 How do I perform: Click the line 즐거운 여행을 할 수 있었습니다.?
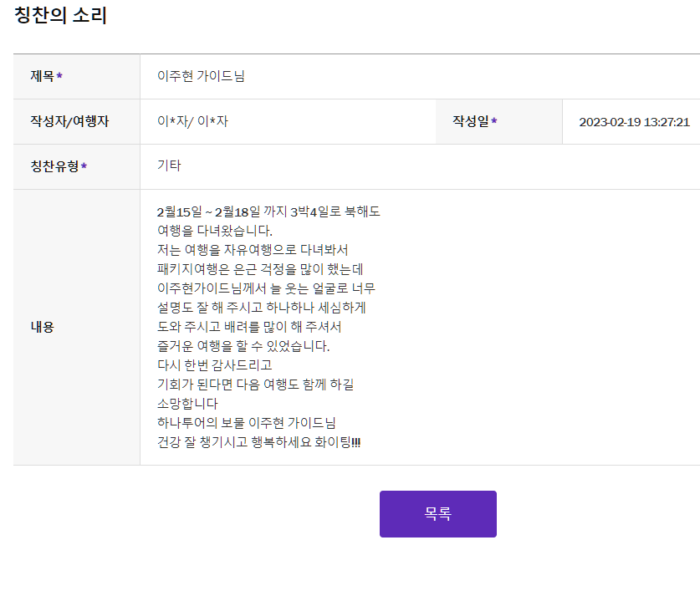pos(243,346)
